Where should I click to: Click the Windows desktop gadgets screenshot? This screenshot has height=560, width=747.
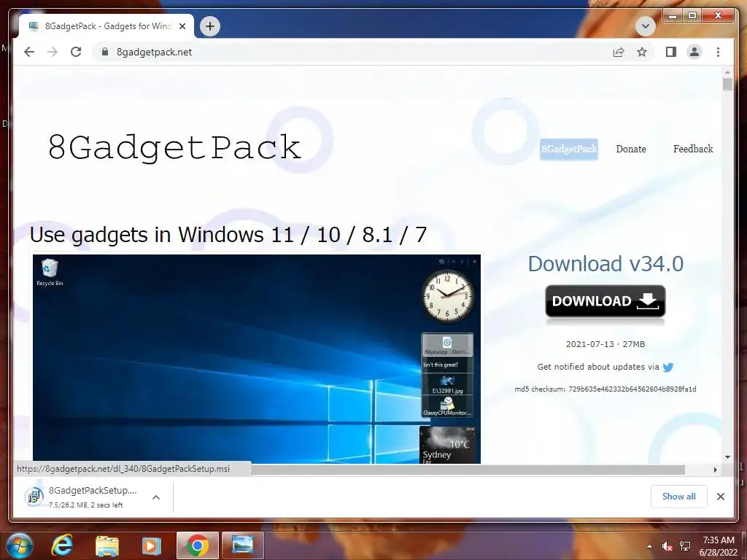(256, 359)
